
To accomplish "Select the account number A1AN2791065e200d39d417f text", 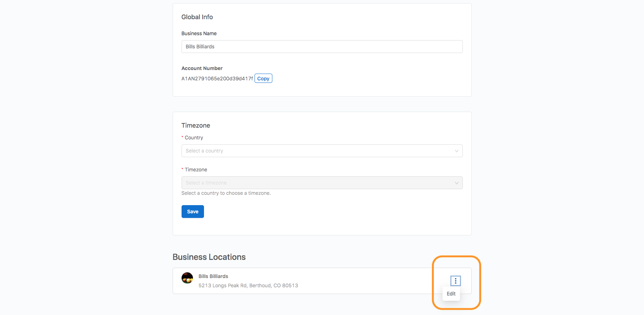I will pos(217,79).
